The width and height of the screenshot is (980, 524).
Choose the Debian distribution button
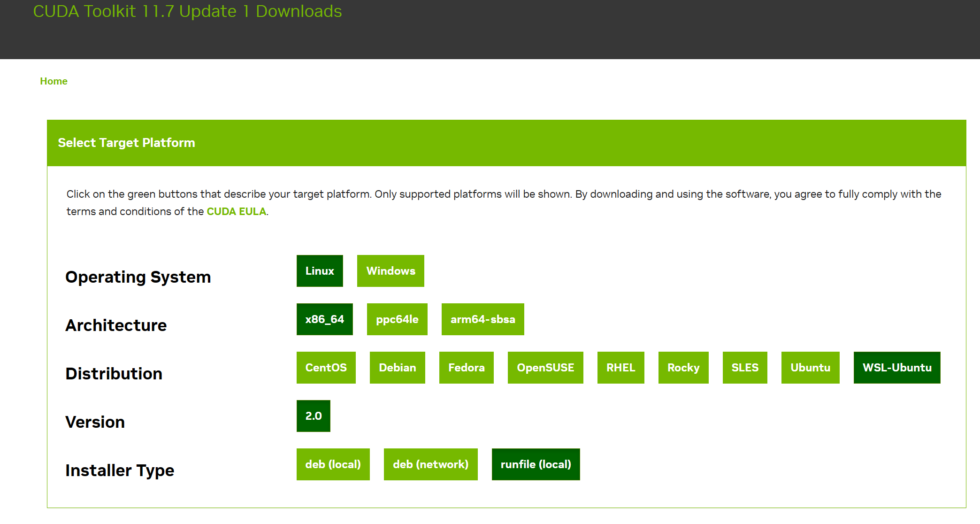tap(397, 368)
